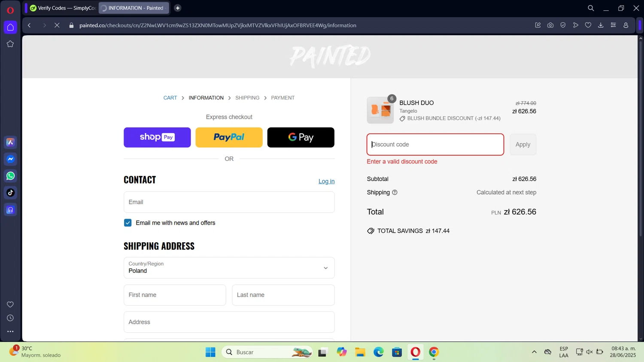Click the address bar URL
Screen dimensions: 644x362
pos(218,25)
